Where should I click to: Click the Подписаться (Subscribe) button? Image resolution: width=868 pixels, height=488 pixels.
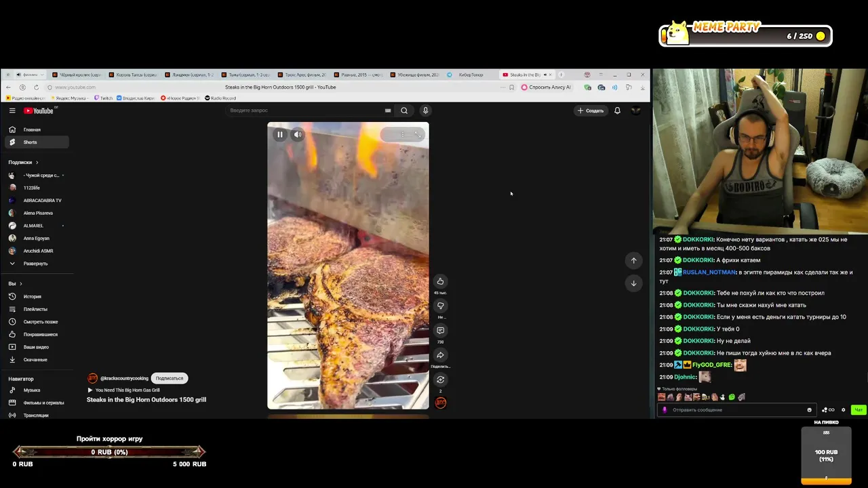170,378
